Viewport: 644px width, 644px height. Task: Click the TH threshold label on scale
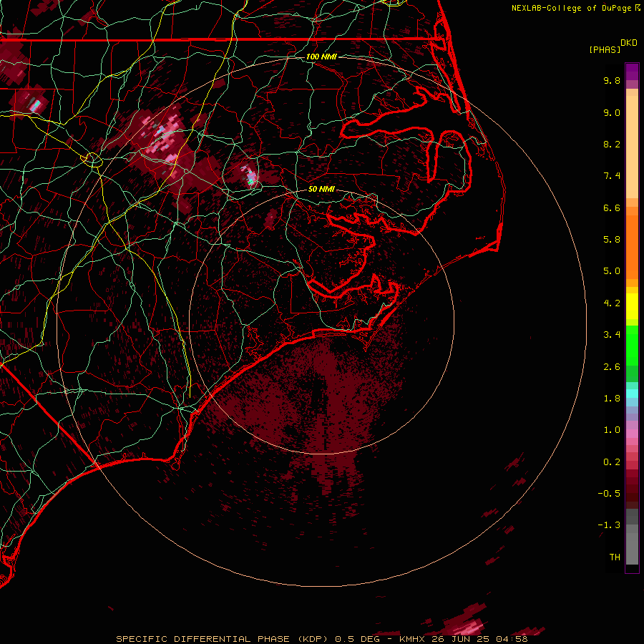click(615, 557)
